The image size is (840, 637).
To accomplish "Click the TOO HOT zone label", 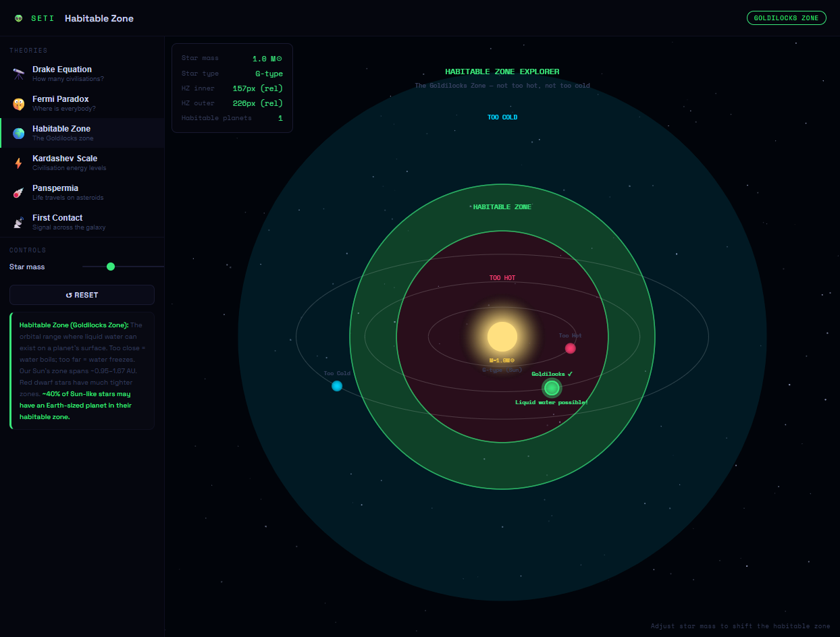I will [x=502, y=278].
